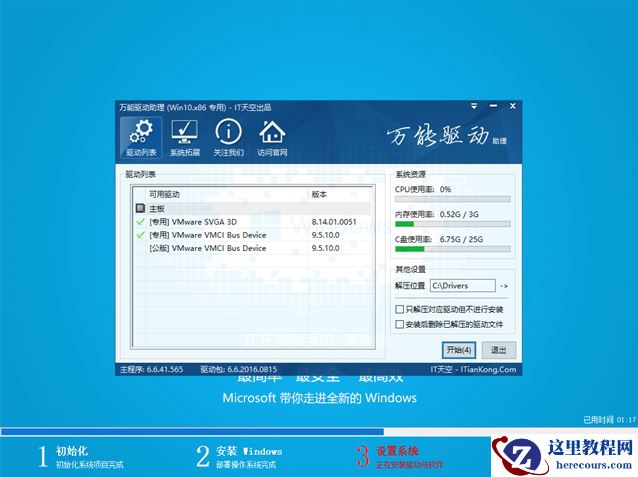Click IT天空 - ITianKong.Com link
Viewport: 638px width, 477px height.
click(x=473, y=370)
